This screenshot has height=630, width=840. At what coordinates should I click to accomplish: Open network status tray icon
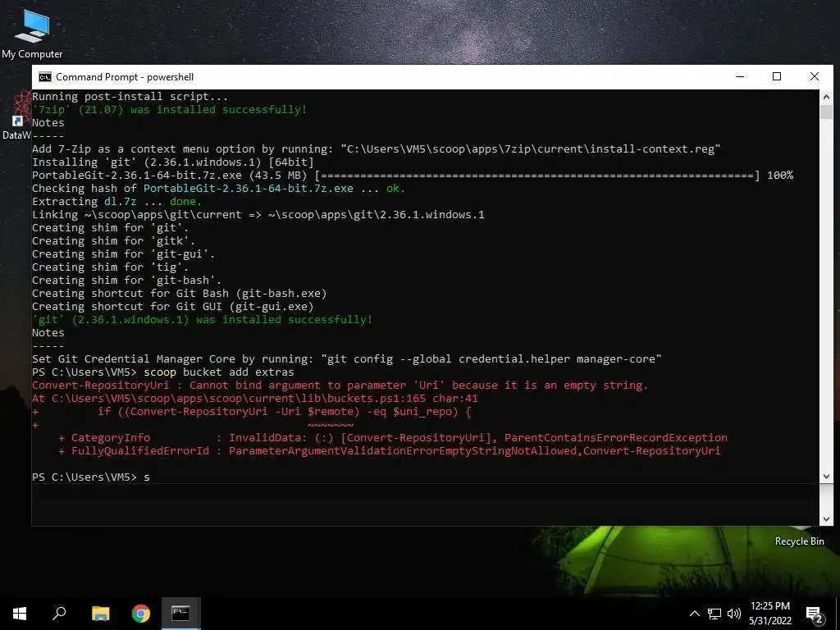click(714, 614)
